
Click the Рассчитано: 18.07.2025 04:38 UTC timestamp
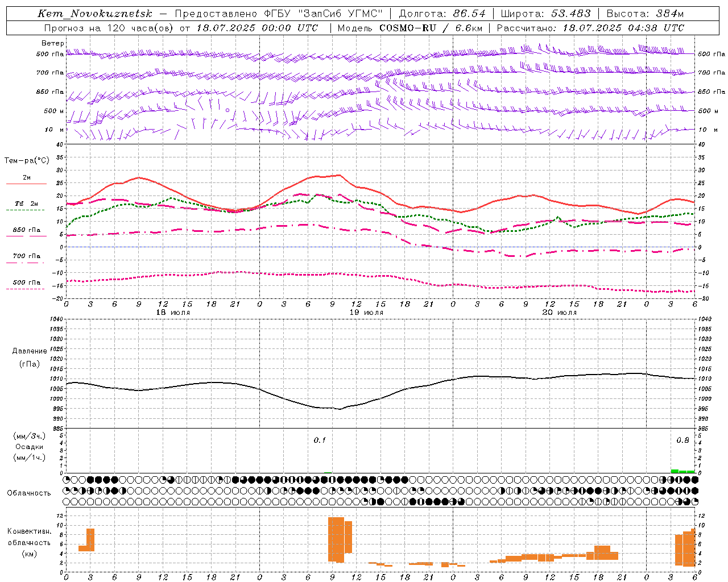coord(590,28)
